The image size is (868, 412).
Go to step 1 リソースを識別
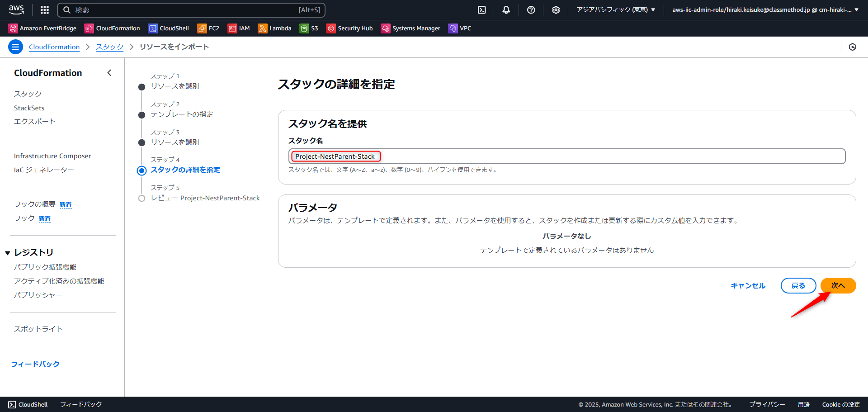(175, 86)
